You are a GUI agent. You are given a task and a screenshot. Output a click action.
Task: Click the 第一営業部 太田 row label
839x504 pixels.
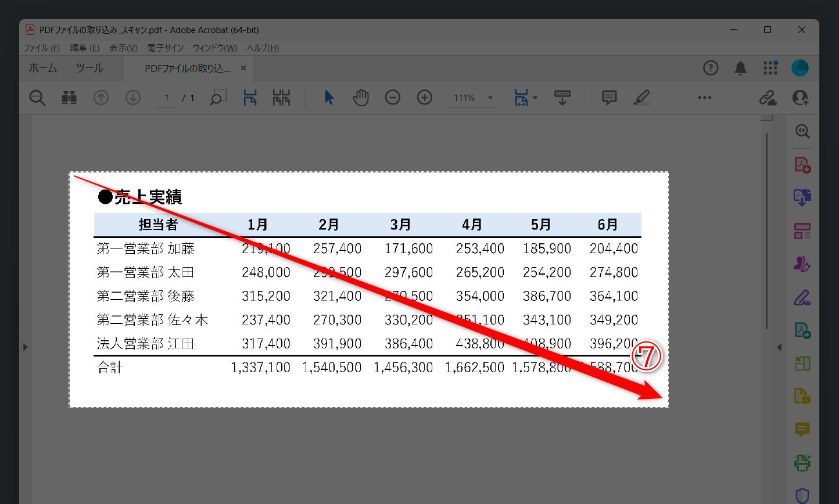(x=145, y=272)
